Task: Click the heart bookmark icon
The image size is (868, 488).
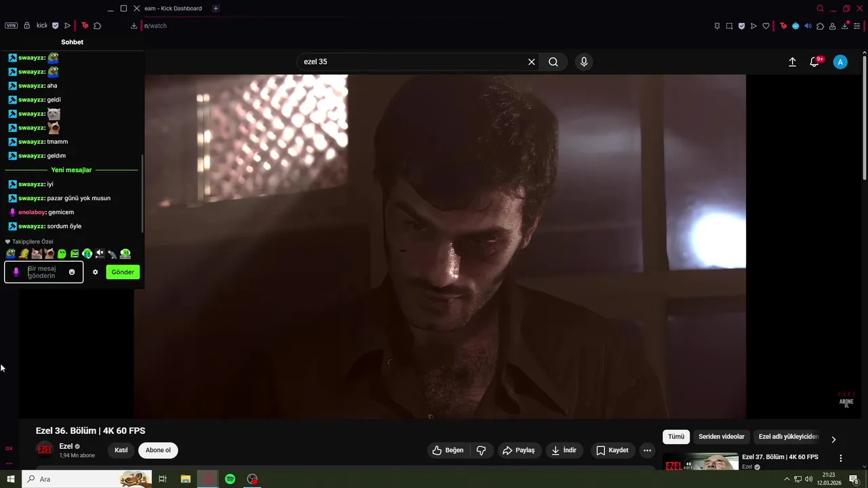Action: [766, 26]
